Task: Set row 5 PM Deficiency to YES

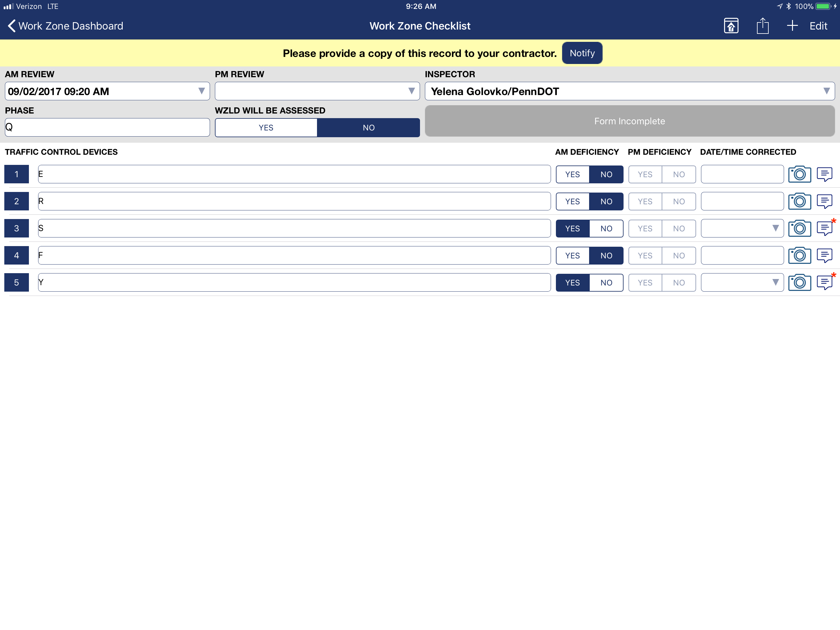Action: tap(645, 282)
